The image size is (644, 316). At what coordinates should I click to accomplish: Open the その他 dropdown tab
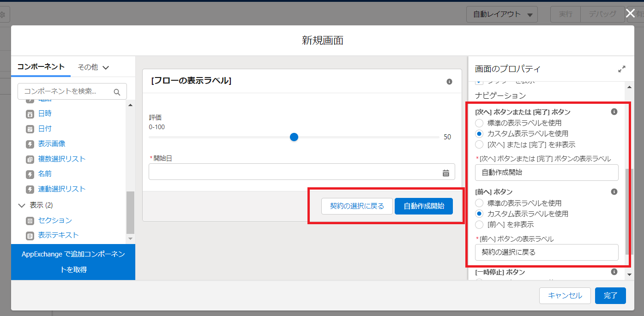coord(93,67)
